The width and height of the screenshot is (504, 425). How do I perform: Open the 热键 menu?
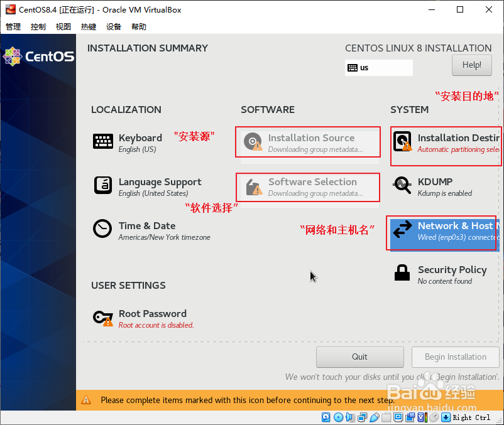[89, 26]
